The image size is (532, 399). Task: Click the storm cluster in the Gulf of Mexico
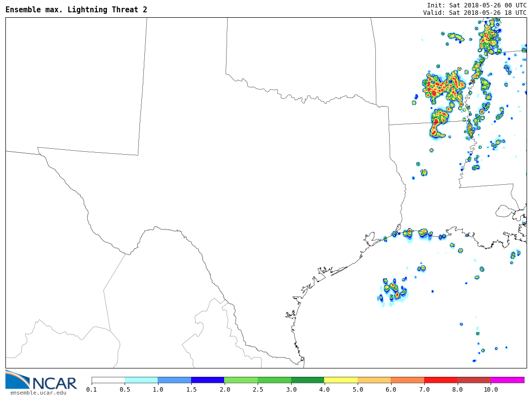click(393, 291)
